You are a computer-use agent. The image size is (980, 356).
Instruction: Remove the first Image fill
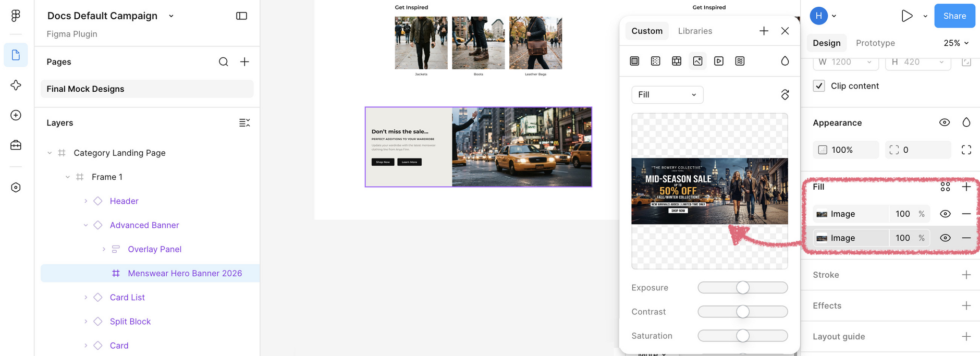point(966,214)
